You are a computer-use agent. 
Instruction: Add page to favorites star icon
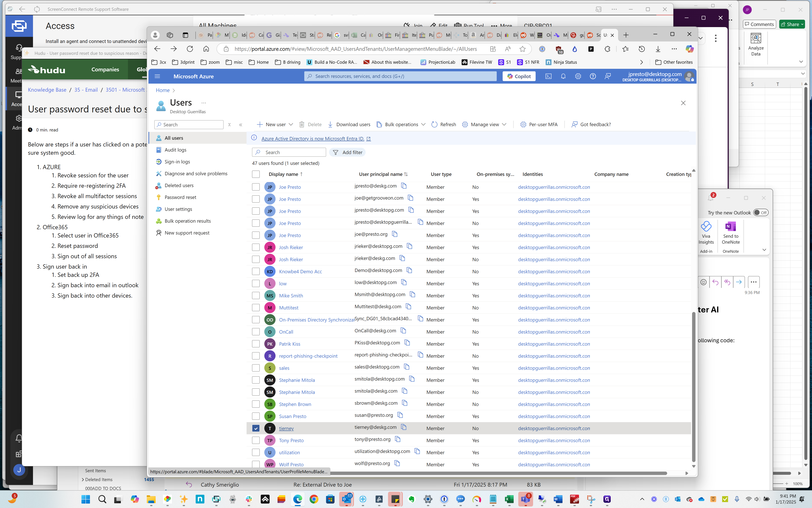click(x=523, y=49)
